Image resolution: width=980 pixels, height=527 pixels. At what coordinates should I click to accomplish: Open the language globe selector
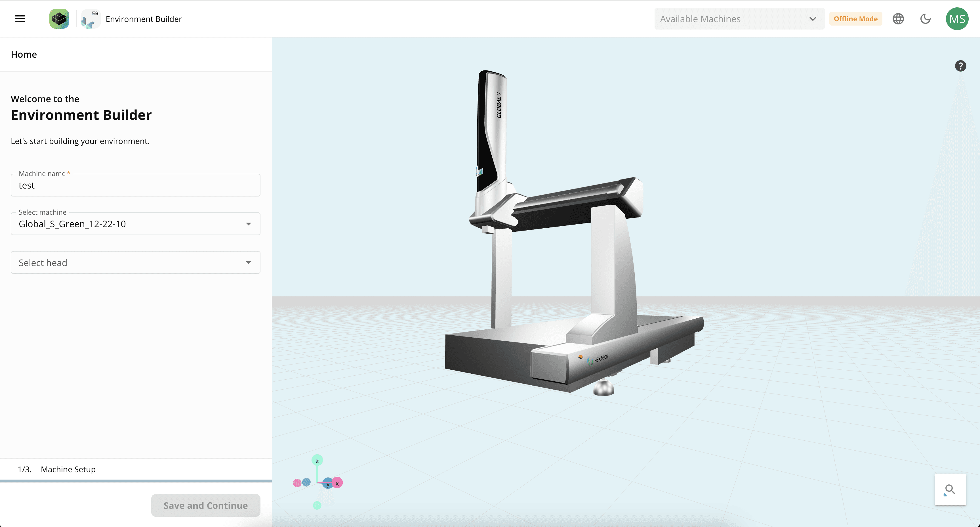point(898,19)
